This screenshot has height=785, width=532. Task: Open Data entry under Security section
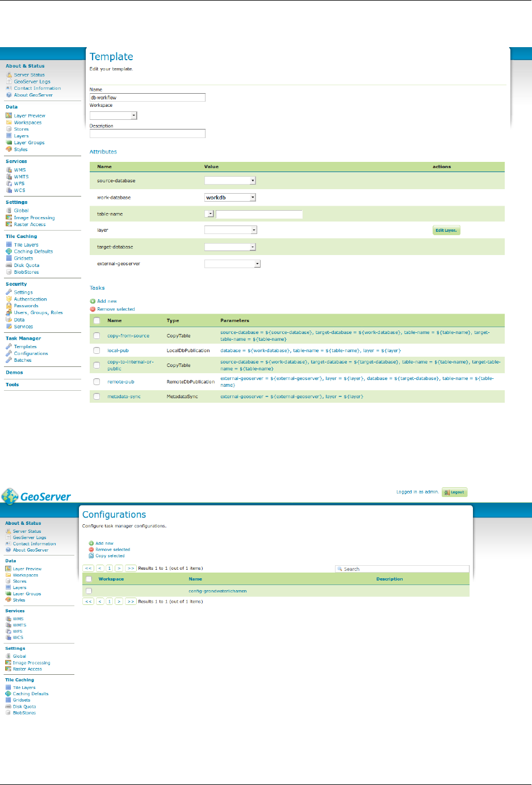[19, 320]
